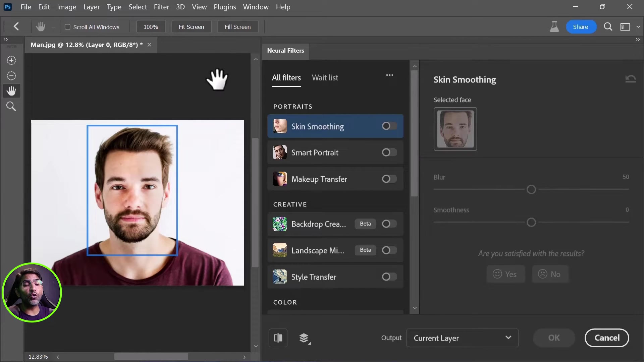Enable the Skin Smoothing toggle
The image size is (644, 362).
click(389, 126)
